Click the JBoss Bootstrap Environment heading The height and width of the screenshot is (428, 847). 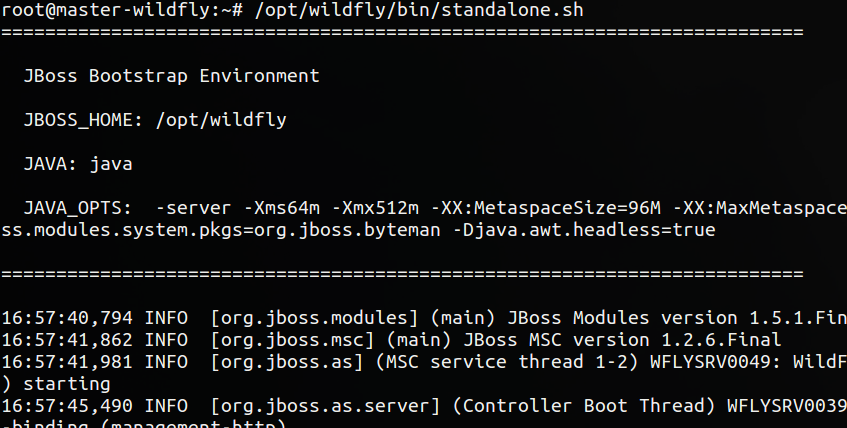[172, 76]
